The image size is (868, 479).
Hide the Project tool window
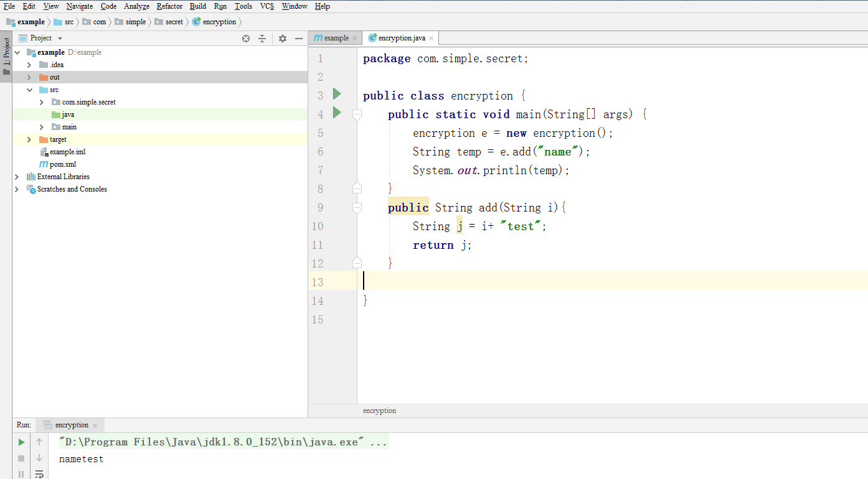(x=299, y=39)
